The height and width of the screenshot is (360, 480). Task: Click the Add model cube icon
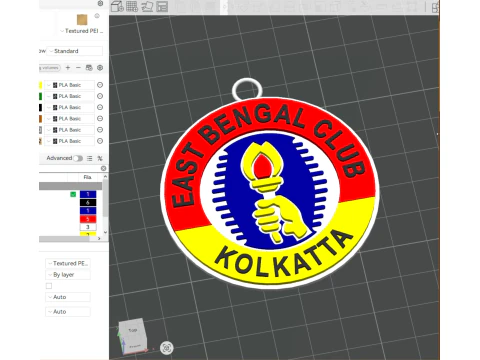point(117,6)
